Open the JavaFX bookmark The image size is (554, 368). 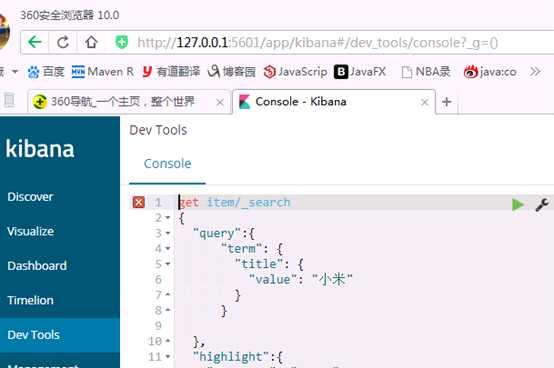point(360,72)
